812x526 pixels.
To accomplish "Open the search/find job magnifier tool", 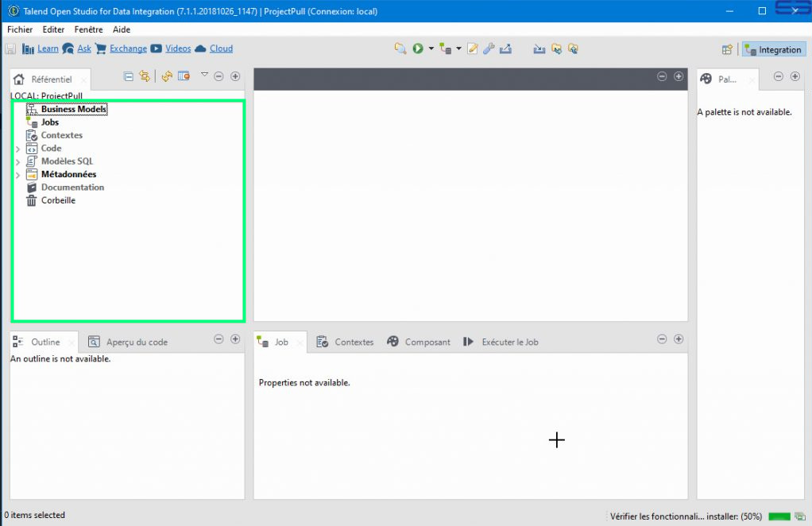I will coord(400,48).
